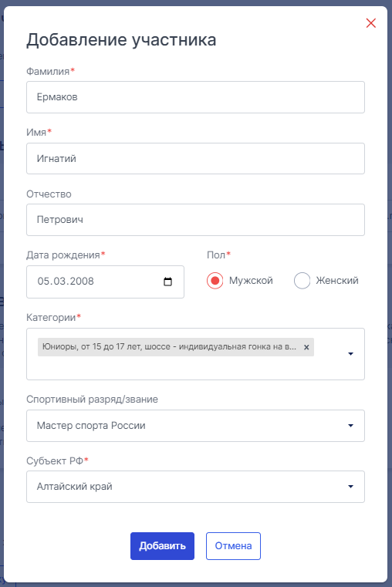
Task: Close the dialog with the red X
Action: [x=370, y=23]
